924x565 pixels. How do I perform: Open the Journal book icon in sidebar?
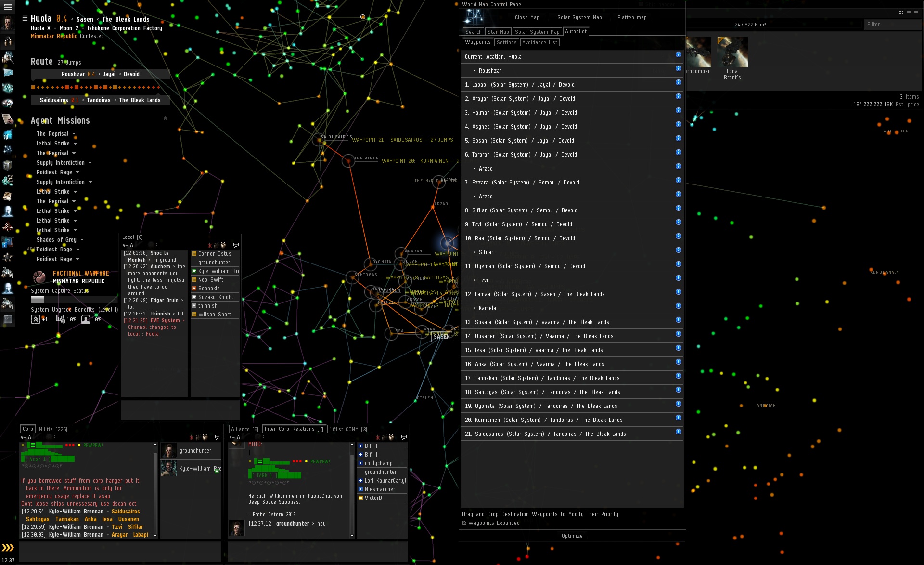(8, 196)
